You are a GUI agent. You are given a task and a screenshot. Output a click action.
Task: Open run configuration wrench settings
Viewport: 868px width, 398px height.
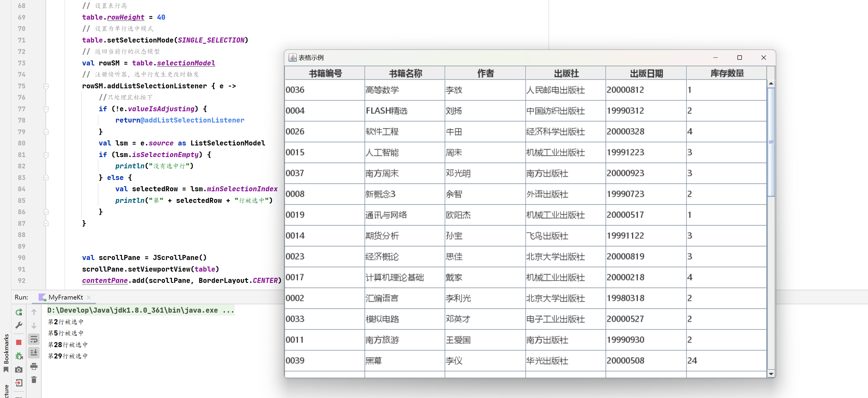[19, 325]
